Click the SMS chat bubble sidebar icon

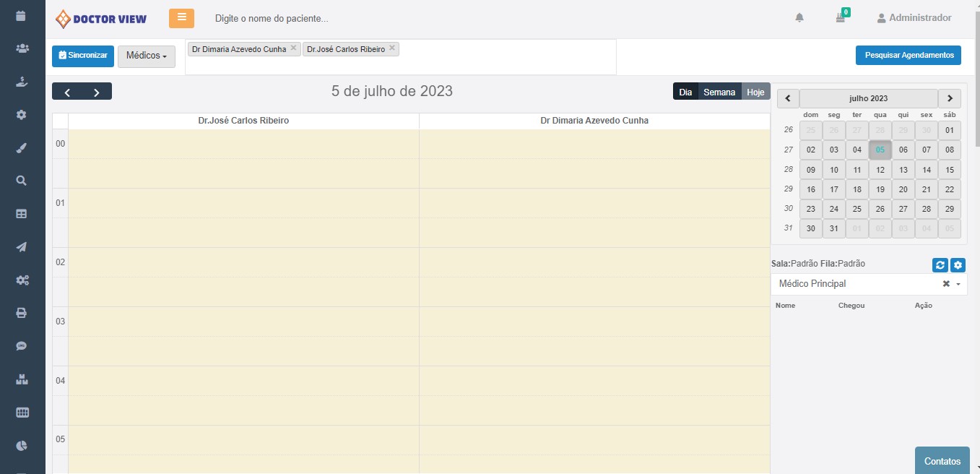(x=22, y=346)
